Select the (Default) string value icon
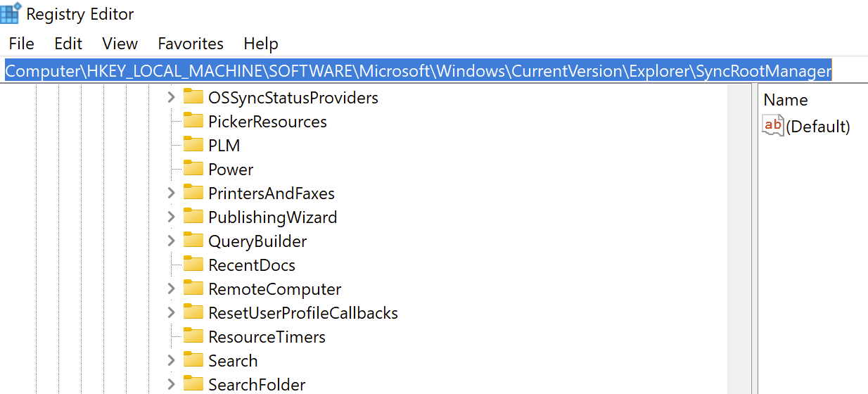868x394 pixels. click(x=772, y=126)
